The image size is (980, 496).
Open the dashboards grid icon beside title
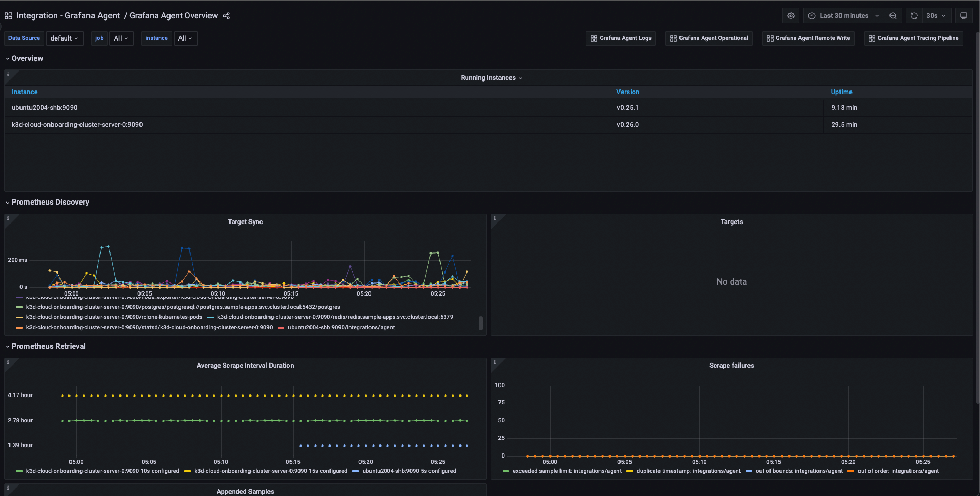tap(8, 16)
